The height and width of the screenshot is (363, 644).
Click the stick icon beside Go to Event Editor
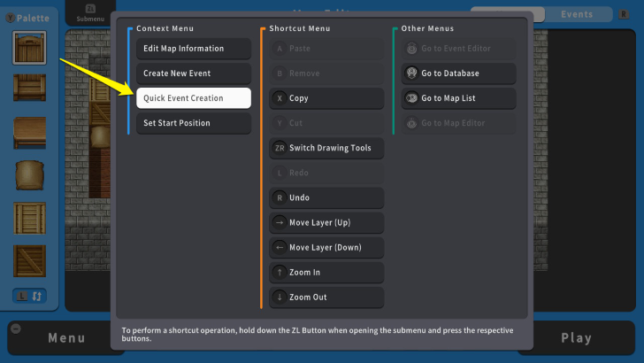[411, 49]
